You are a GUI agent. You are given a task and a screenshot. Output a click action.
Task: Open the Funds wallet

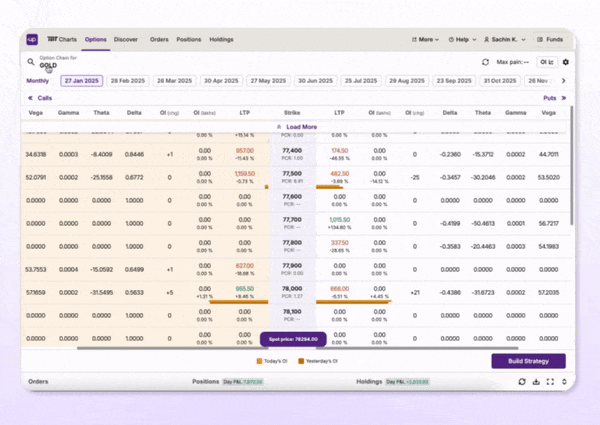click(x=549, y=40)
